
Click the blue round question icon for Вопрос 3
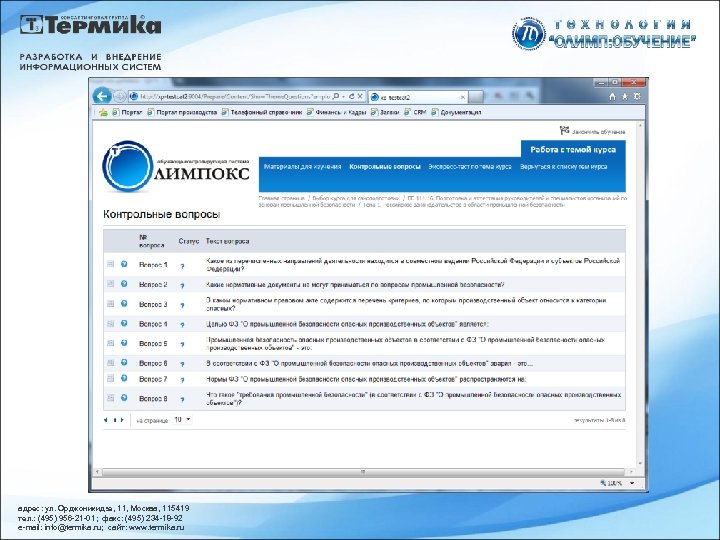(x=124, y=304)
